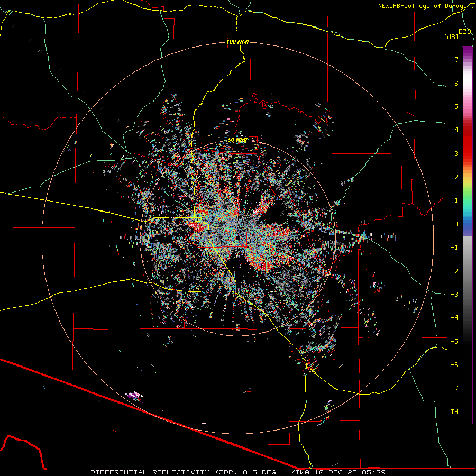Viewport: 476px width, 476px height.
Task: Click the DZD legend title
Action: click(465, 32)
